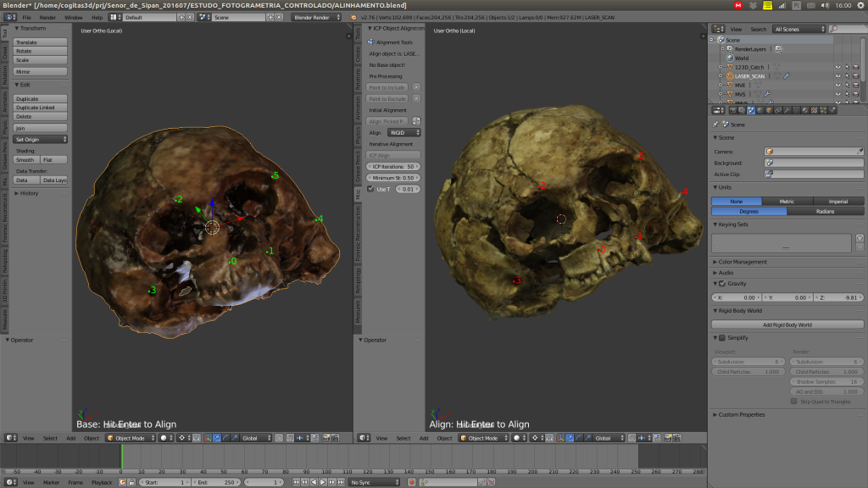
Task: Open the Render properties tab (camera icon)
Action: coord(732,111)
